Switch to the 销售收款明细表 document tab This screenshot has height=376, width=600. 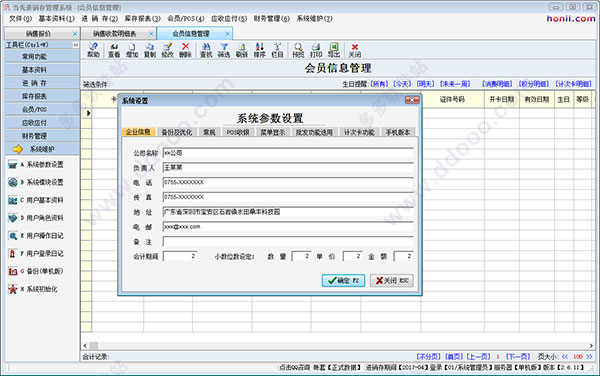coord(115,34)
